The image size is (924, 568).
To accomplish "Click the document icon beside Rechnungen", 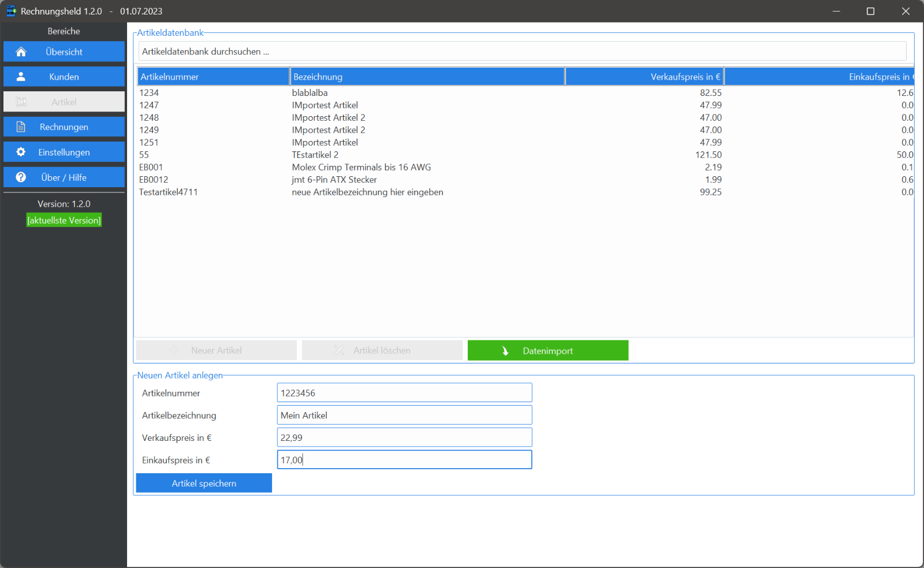I will tap(21, 127).
